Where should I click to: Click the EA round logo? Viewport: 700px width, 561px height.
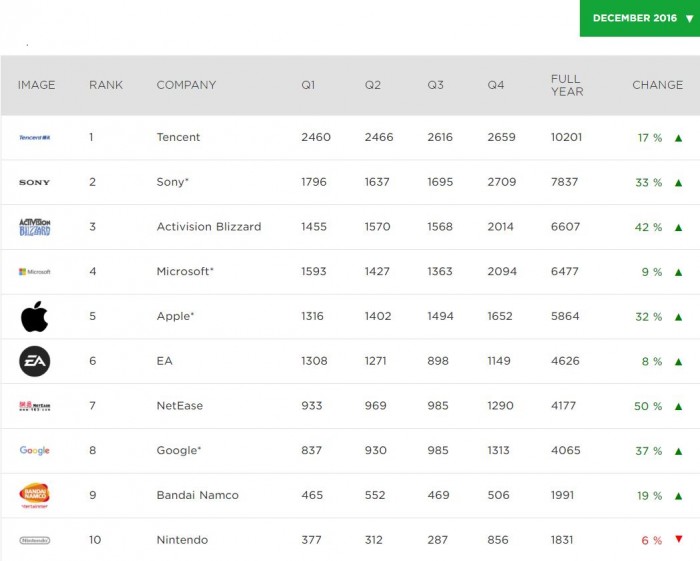coord(35,361)
